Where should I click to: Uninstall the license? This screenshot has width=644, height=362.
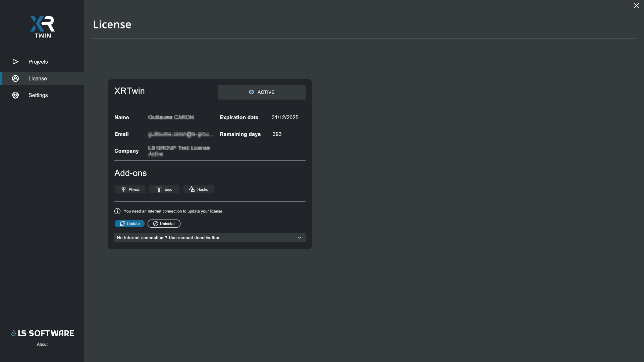(164, 224)
